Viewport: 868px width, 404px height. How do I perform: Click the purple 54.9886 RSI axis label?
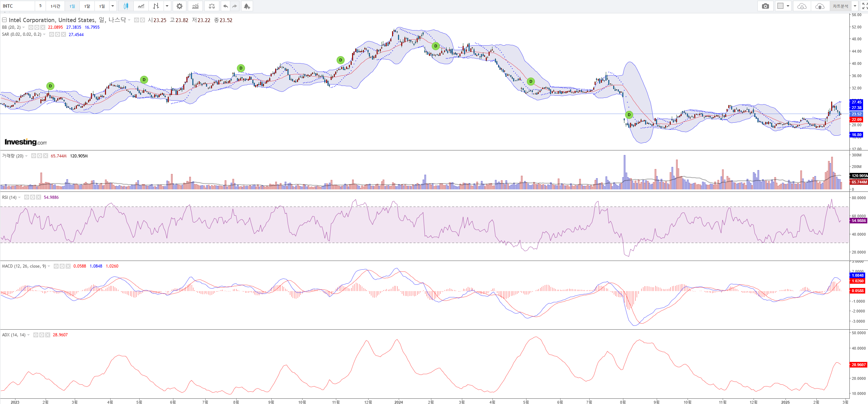[858, 221]
